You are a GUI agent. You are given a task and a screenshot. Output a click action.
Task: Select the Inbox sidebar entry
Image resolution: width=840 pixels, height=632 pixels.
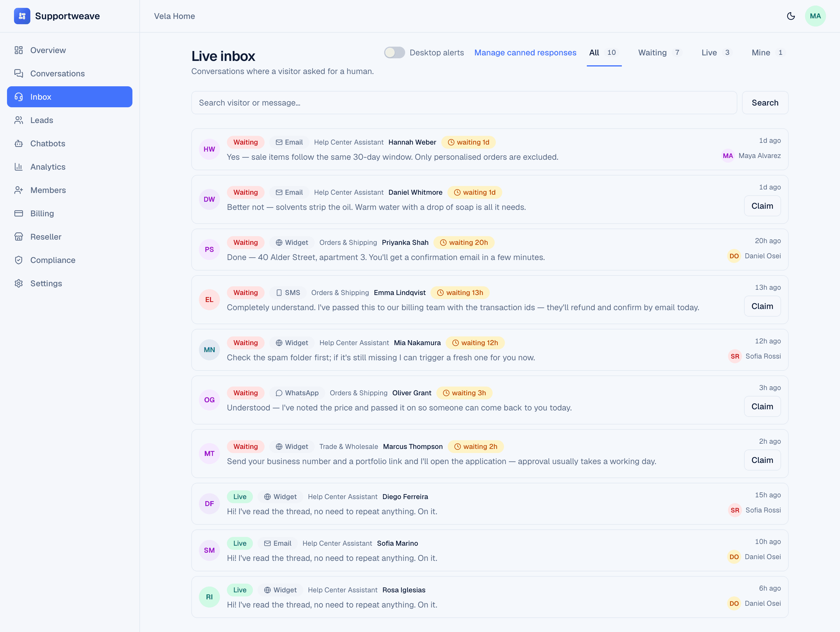pos(69,97)
